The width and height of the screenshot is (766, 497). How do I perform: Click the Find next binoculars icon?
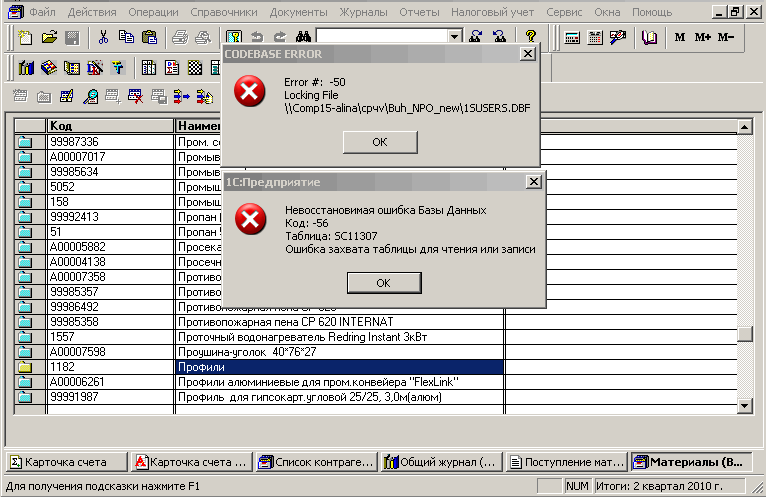tap(476, 37)
